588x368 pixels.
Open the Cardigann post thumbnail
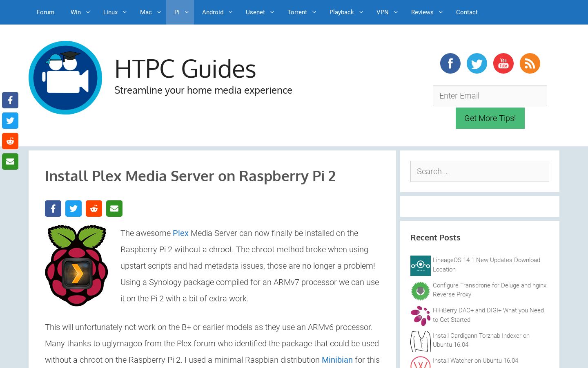point(421,341)
